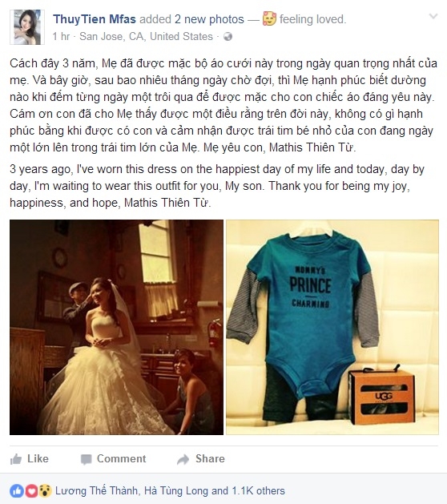Click the Wow reaction emoji icon
The image size is (447, 504).
45,491
